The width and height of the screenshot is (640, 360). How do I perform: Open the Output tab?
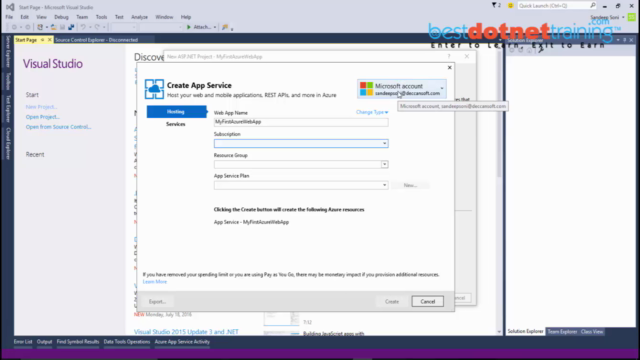(44, 342)
